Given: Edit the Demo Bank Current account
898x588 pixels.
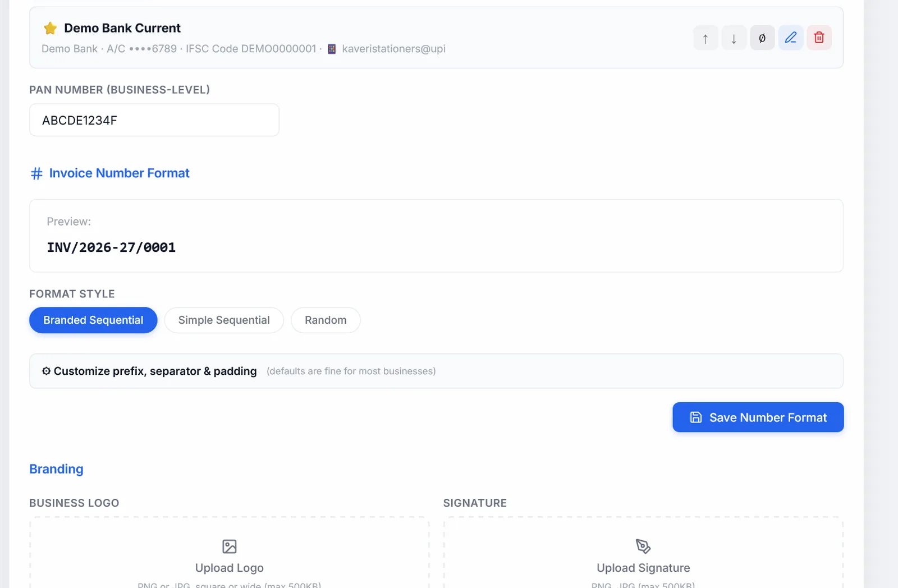Looking at the screenshot, I should click(x=791, y=38).
